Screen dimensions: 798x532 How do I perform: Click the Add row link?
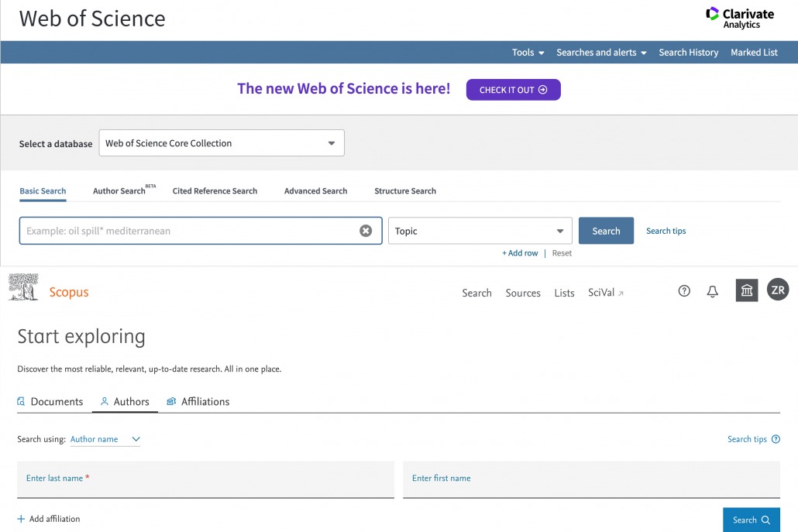pos(520,253)
